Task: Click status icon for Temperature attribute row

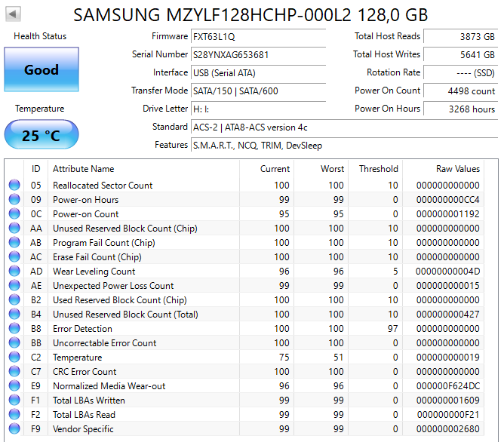Action: pos(14,358)
